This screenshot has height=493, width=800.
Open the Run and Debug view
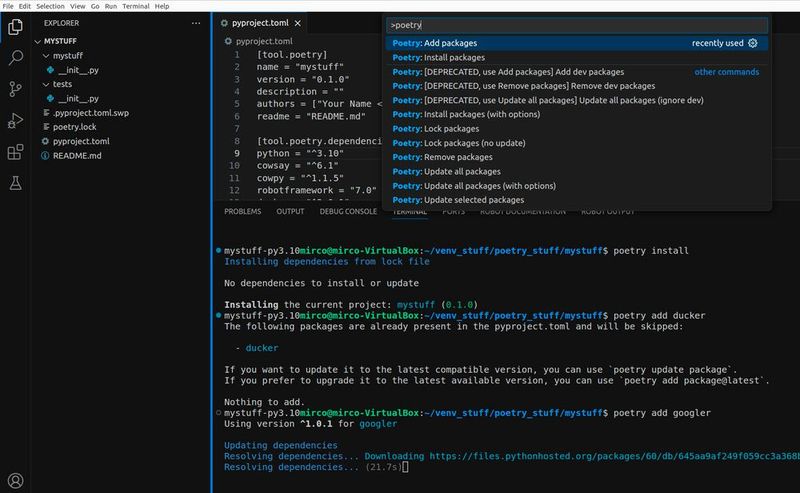point(15,120)
